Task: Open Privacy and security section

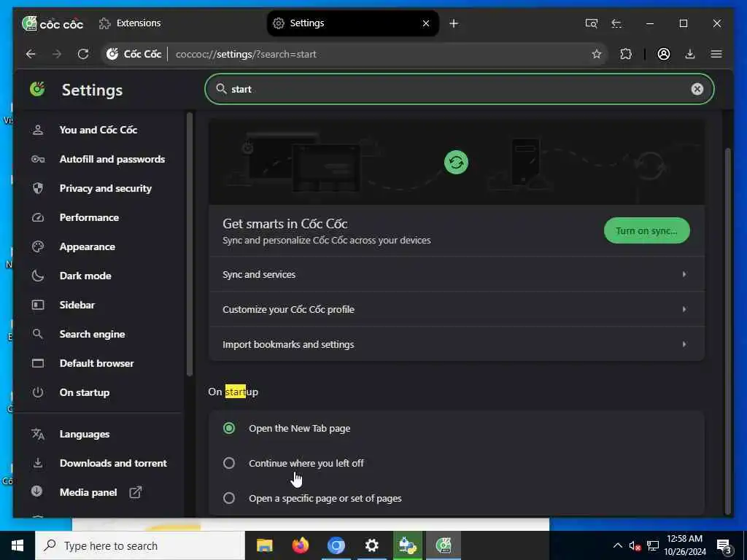Action: (x=105, y=189)
